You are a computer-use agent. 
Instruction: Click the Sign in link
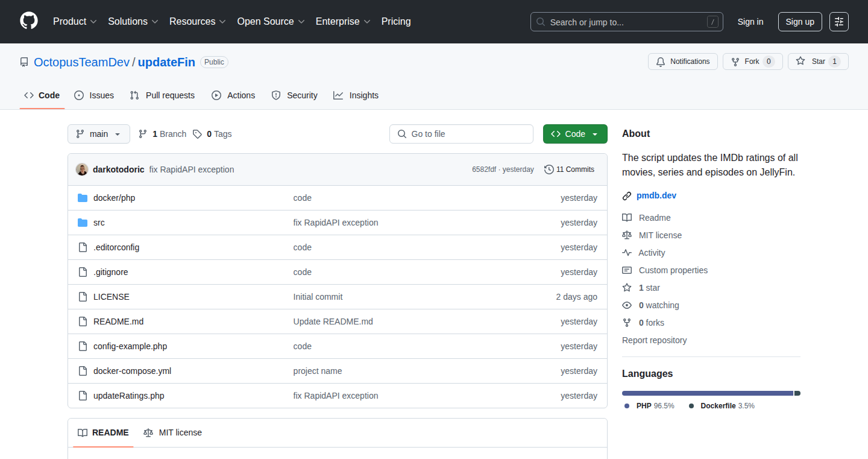[750, 22]
